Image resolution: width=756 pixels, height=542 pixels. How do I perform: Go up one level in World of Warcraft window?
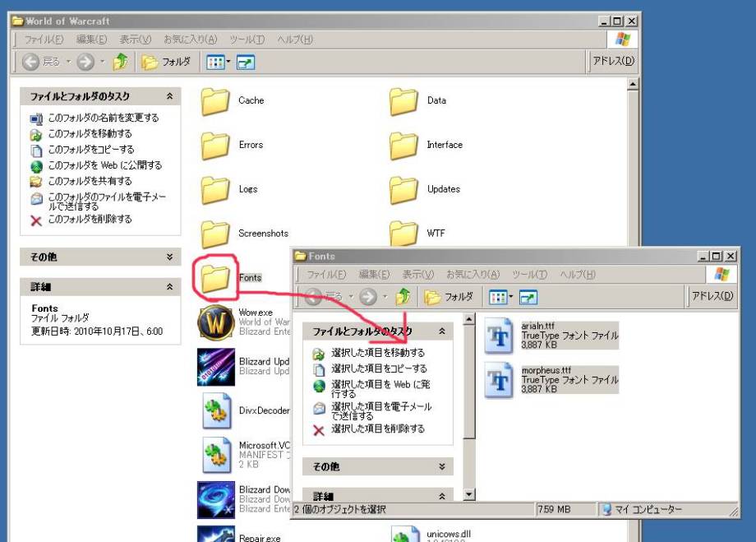click(x=121, y=62)
